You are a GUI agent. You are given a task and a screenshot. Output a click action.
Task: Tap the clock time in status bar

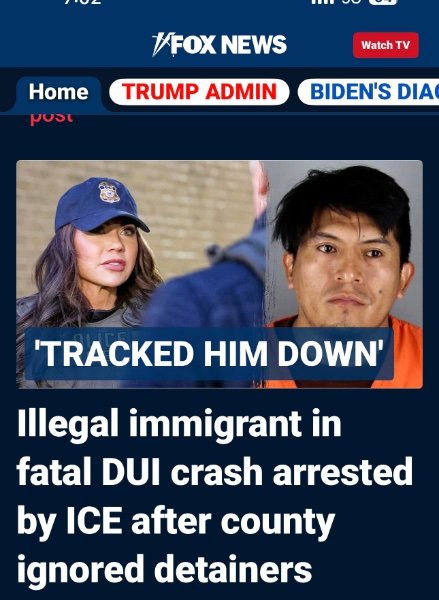pyautogui.click(x=83, y=2)
